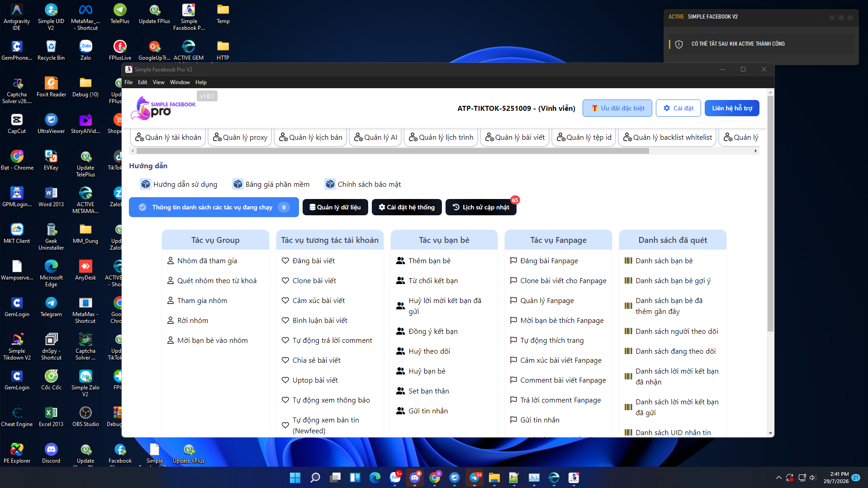The width and height of the screenshot is (868, 488).
Task: Switch to Quản lý kịch bản tab
Action: 311,137
